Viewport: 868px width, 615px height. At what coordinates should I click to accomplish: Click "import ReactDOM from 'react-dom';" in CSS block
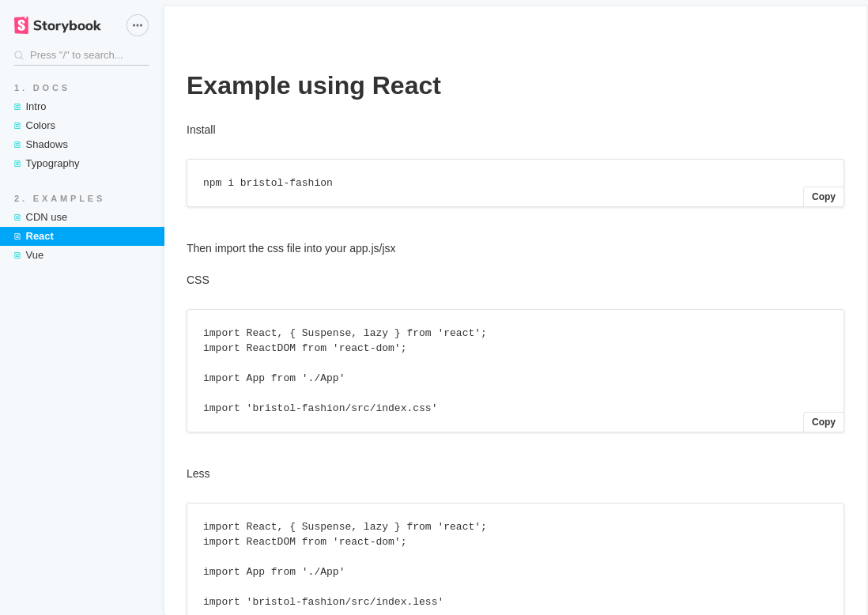305,348
